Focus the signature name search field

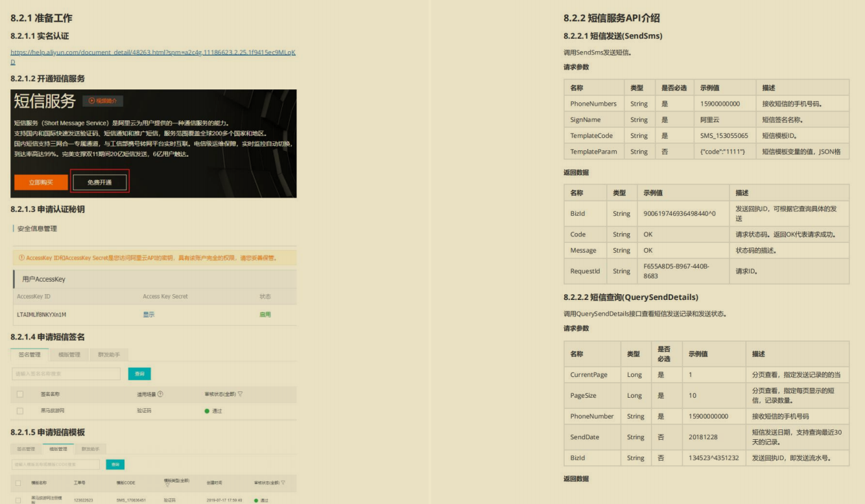tap(66, 374)
